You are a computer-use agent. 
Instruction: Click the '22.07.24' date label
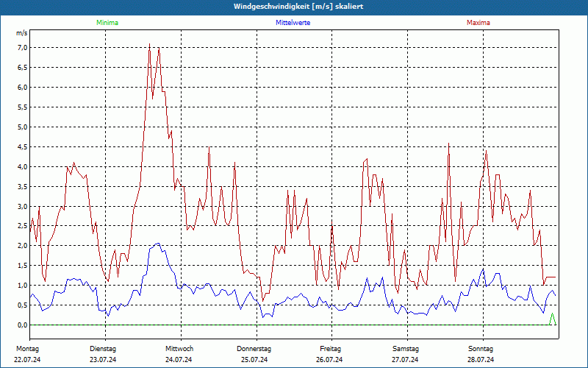pos(27,360)
